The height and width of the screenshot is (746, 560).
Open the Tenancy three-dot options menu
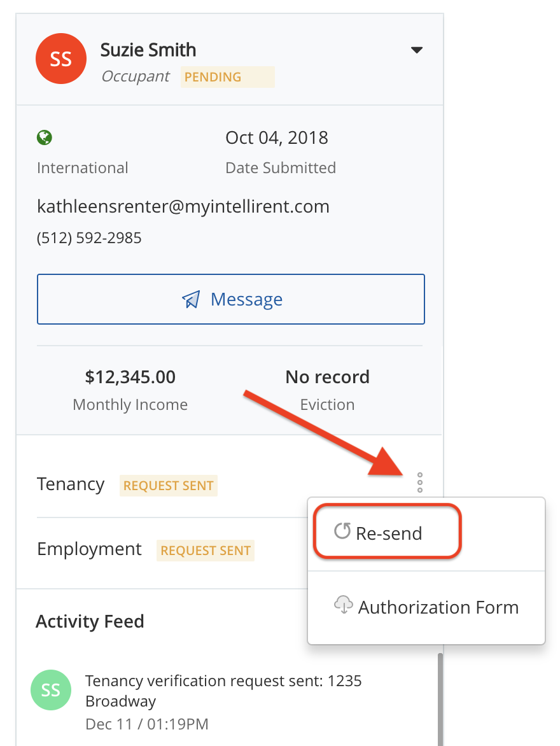coord(419,482)
